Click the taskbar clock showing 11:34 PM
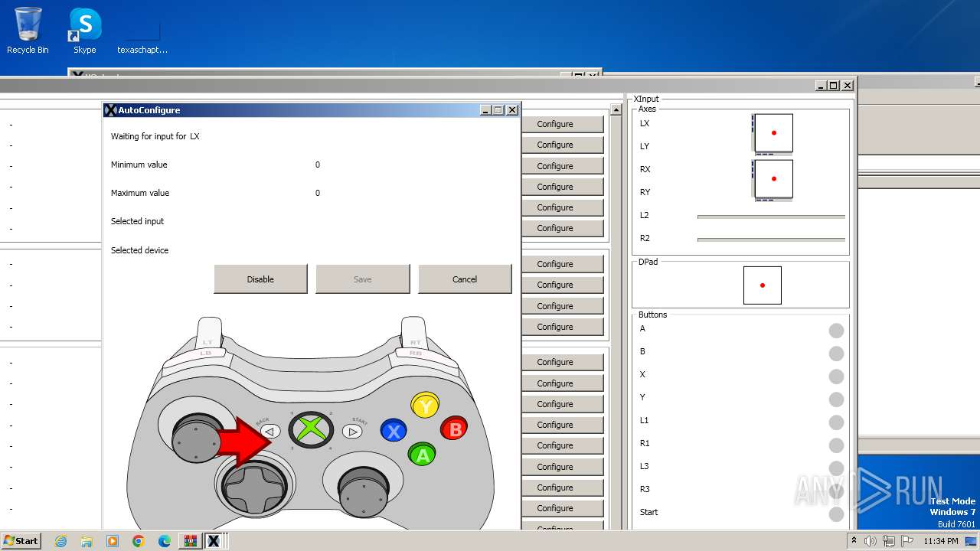 (x=940, y=541)
